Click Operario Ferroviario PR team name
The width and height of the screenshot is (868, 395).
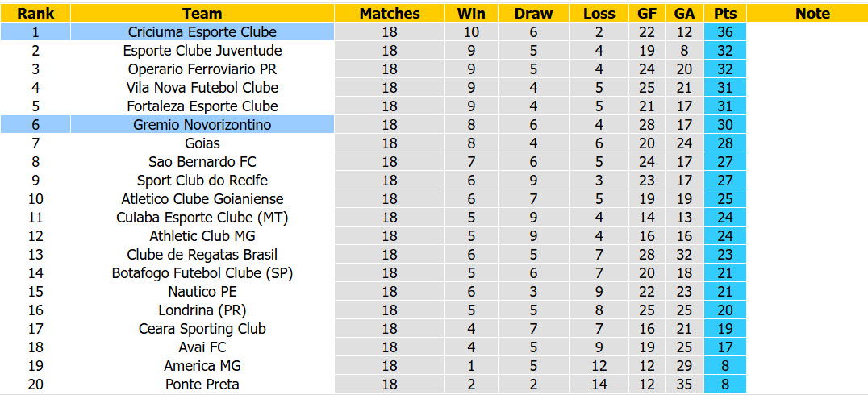[x=202, y=69]
